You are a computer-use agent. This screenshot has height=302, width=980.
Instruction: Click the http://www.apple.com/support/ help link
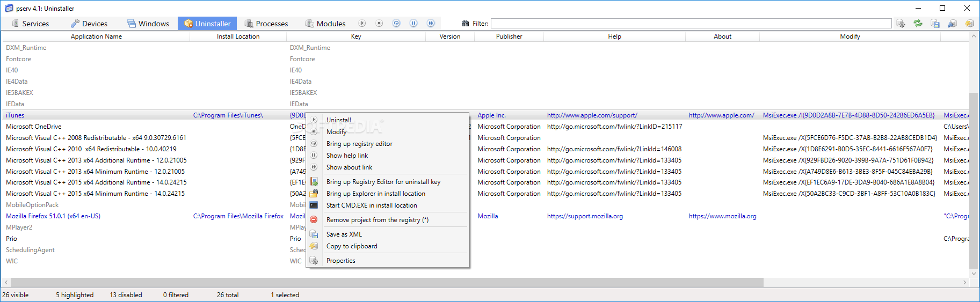pos(592,115)
